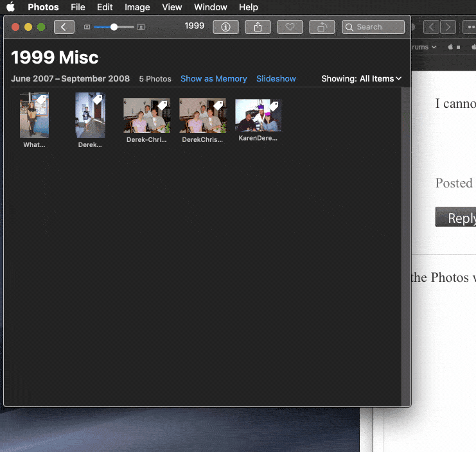Open the Apple menu
This screenshot has width=476, height=452.
click(x=11, y=6)
